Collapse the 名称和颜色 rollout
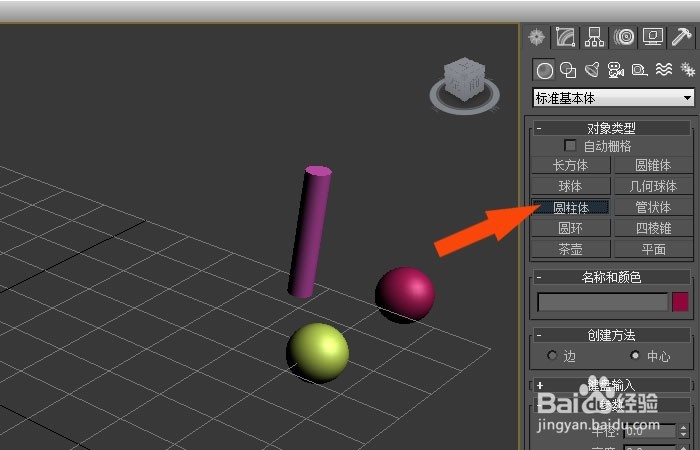700x450 pixels. coord(611,277)
